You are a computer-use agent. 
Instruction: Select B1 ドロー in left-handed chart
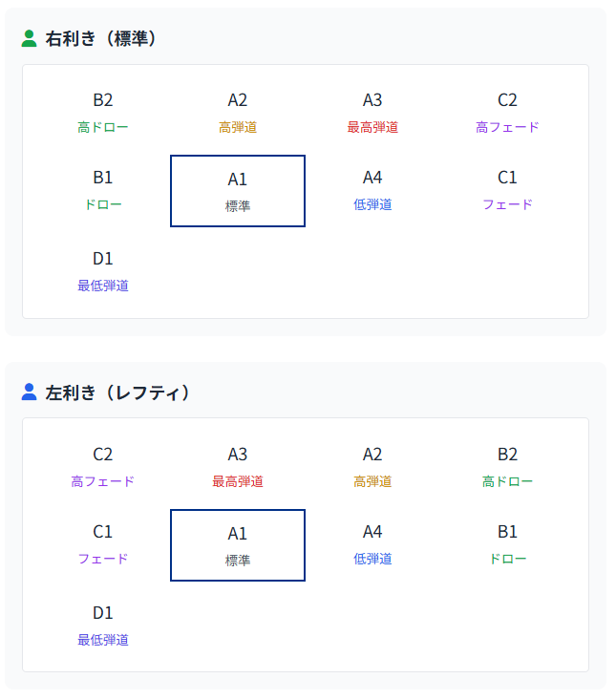tap(507, 543)
